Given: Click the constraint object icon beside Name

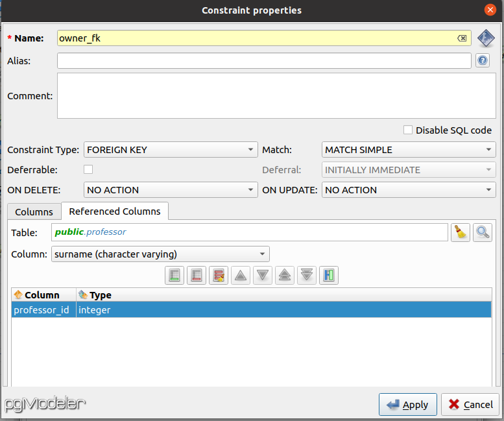Looking at the screenshot, I should click(486, 38).
